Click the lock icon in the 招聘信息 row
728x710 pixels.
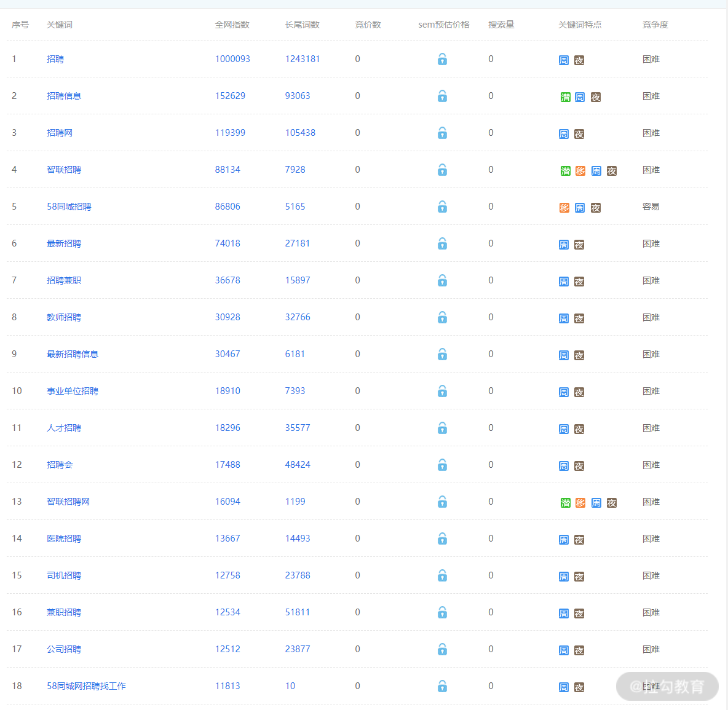coord(443,96)
